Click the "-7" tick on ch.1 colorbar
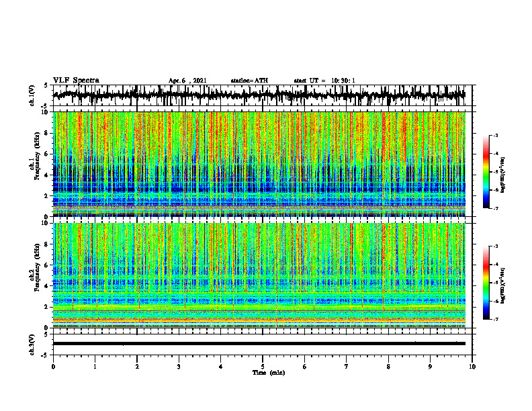Screen dimensions: 532x411 (496, 208)
